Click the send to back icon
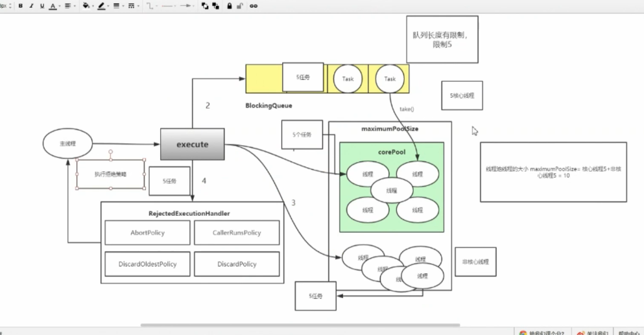Screen dimensions: 644x335 click(215, 6)
